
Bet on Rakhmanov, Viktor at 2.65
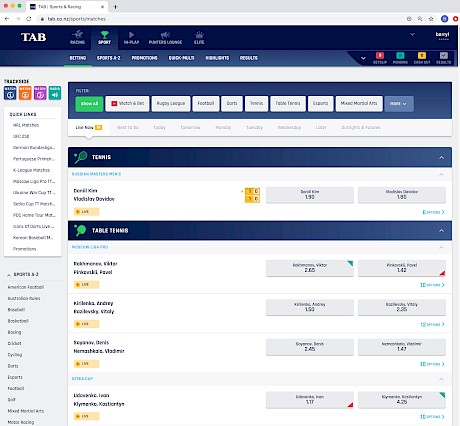[x=310, y=268]
